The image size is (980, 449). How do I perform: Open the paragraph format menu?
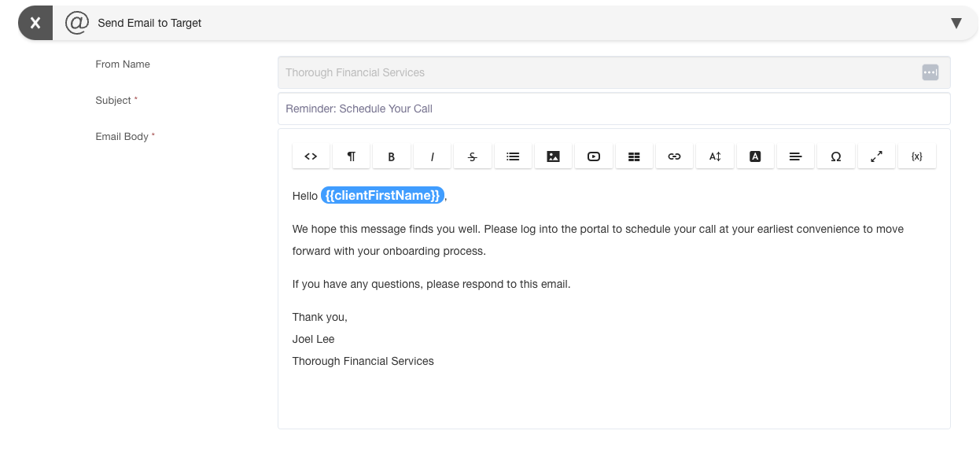[352, 156]
